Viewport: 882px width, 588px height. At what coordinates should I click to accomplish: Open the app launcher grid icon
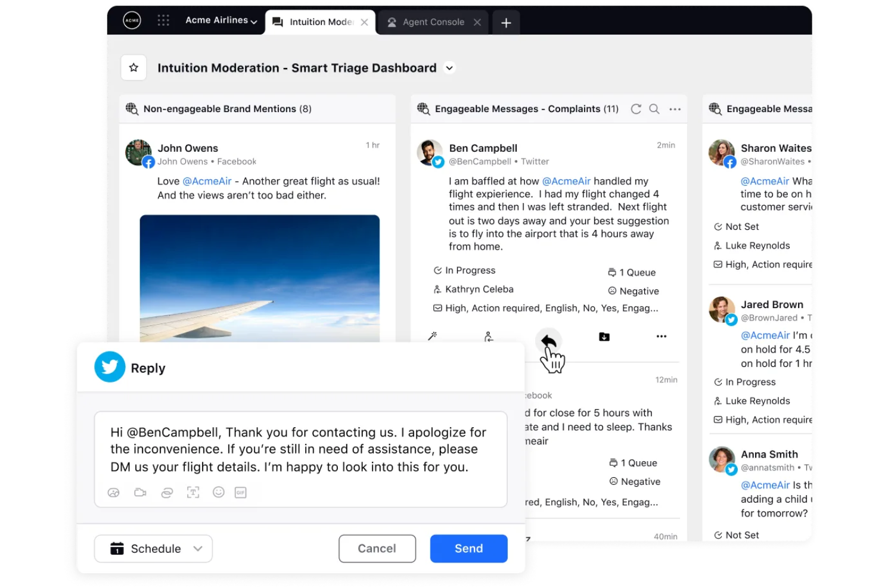(x=163, y=20)
